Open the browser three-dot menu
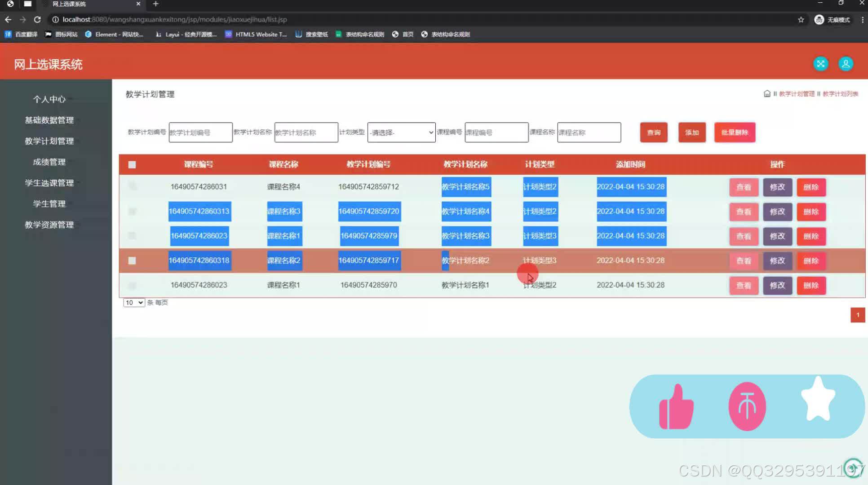Screen dimensions: 868x485 click(862, 19)
